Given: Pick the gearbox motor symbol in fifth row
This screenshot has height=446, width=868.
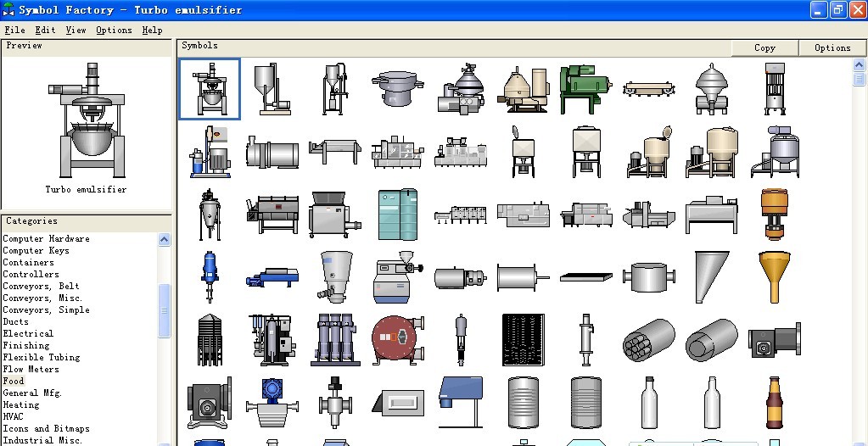Looking at the screenshot, I should (x=775, y=340).
